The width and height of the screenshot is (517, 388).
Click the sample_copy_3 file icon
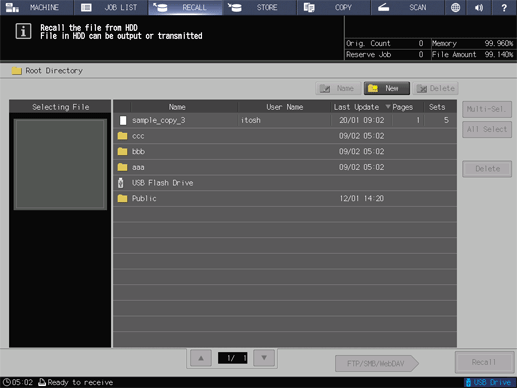coord(123,120)
